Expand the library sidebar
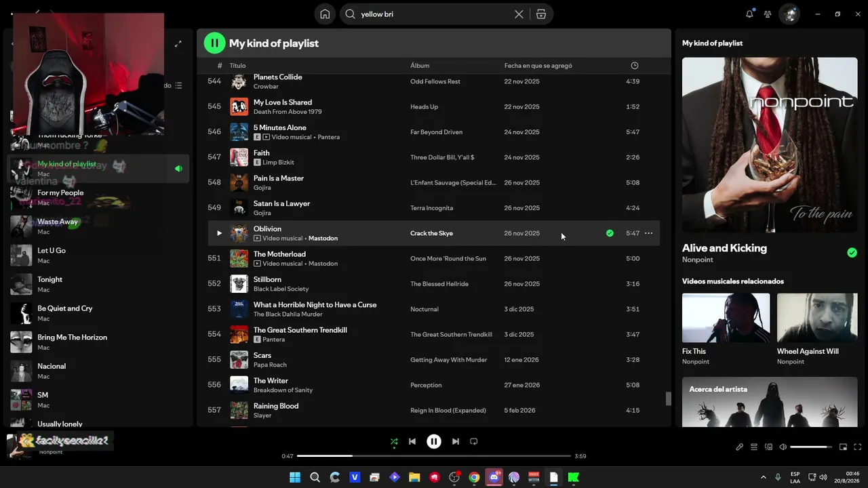The width and height of the screenshot is (868, 488). pyautogui.click(x=178, y=44)
